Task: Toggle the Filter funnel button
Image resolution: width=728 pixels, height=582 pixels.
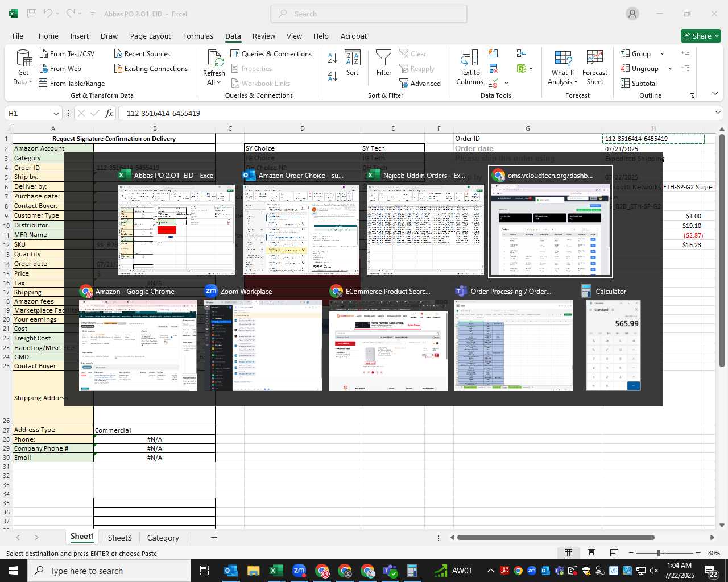Action: click(x=384, y=64)
